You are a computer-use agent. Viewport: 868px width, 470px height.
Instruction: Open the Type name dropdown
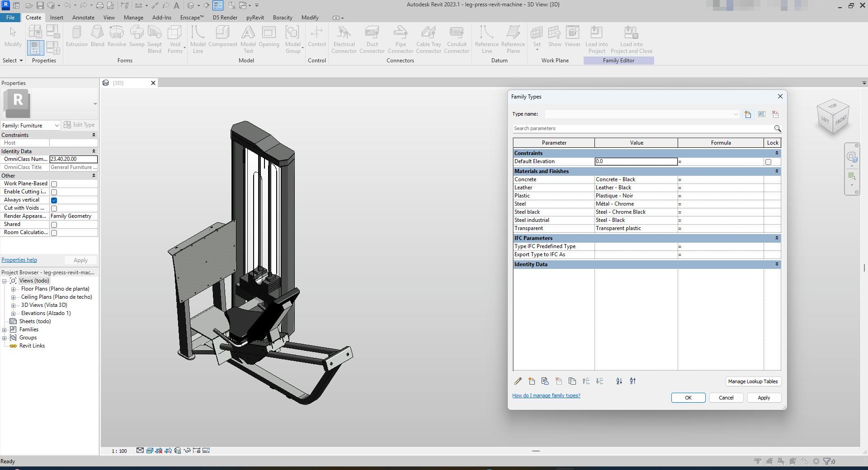(x=736, y=114)
